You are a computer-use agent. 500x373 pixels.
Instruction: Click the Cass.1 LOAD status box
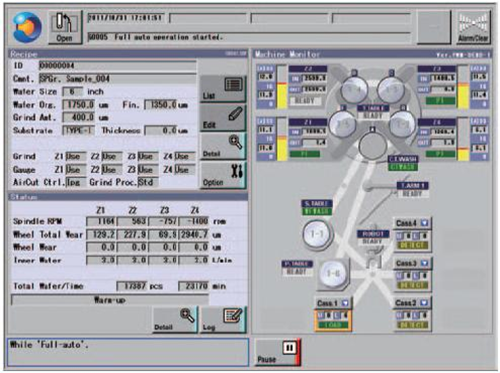pos(333,325)
